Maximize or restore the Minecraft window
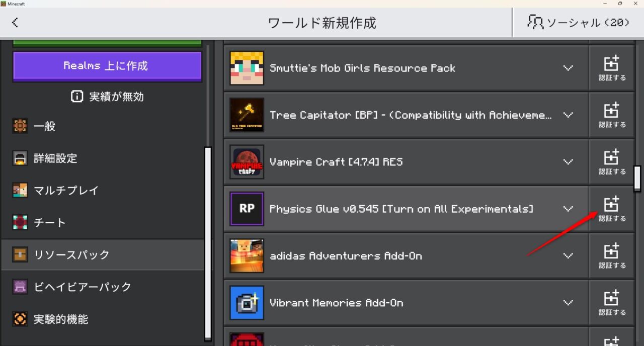Image resolution: width=644 pixels, height=346 pixels. 620,4
